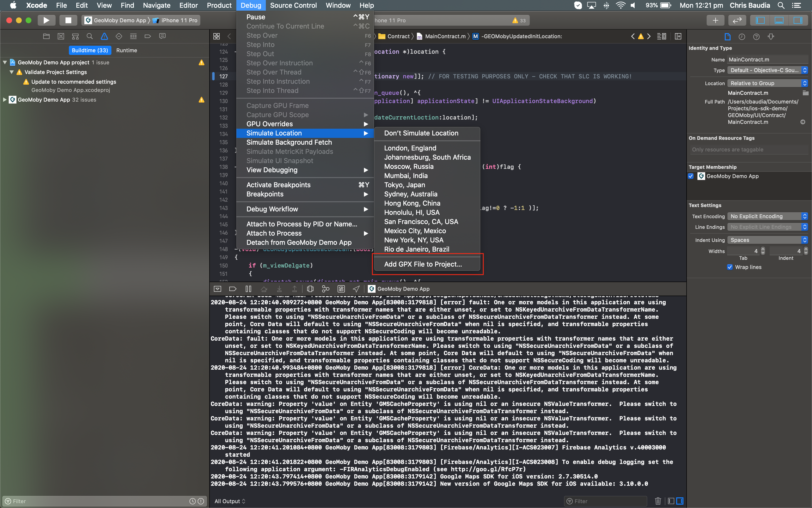Toggle the GeoMoby Demo App target membership checkbox

(691, 176)
